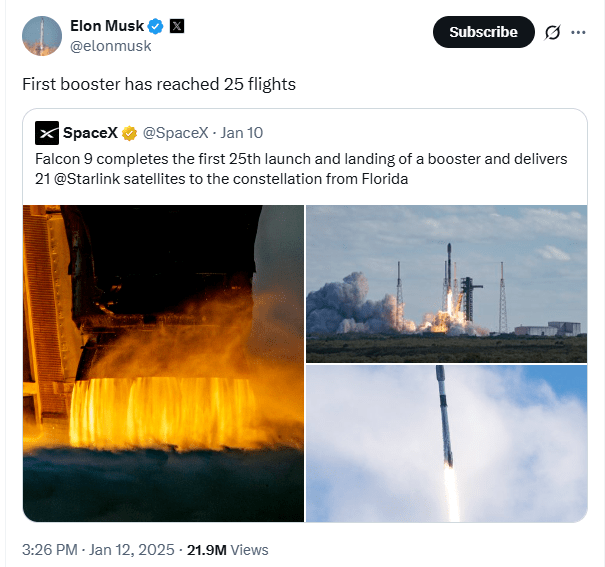Click Elon Musk's profile avatar
The width and height of the screenshot is (605, 567).
click(41, 35)
